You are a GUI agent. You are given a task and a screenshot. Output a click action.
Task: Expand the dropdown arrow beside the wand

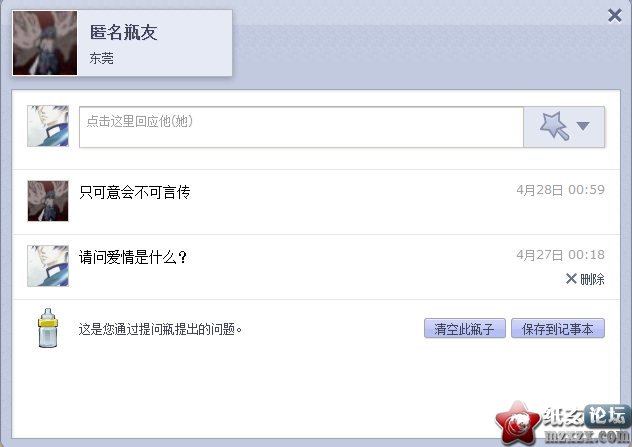pos(583,126)
